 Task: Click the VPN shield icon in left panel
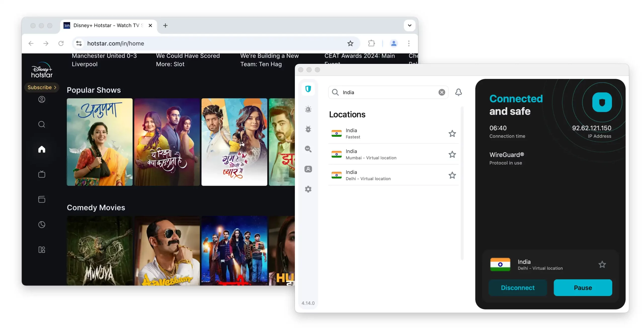pyautogui.click(x=308, y=89)
